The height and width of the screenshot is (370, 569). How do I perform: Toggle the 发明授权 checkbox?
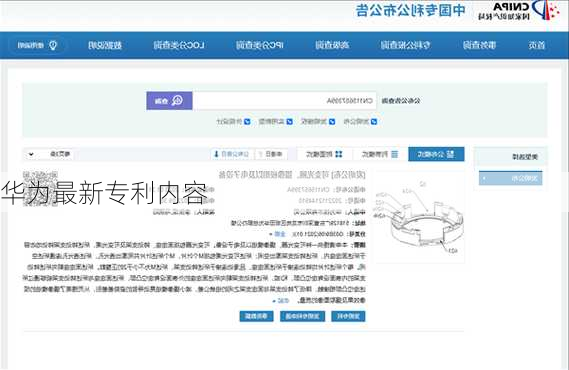click(x=332, y=122)
